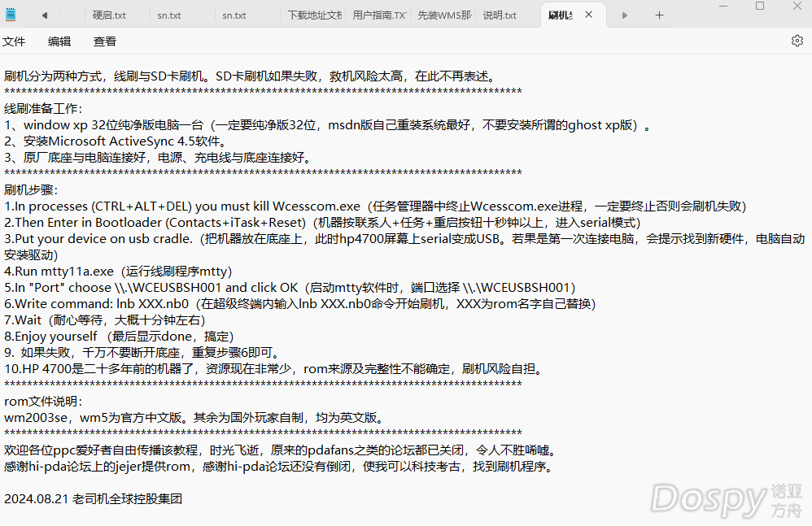
Task: Add a new tab with plus
Action: (x=659, y=15)
